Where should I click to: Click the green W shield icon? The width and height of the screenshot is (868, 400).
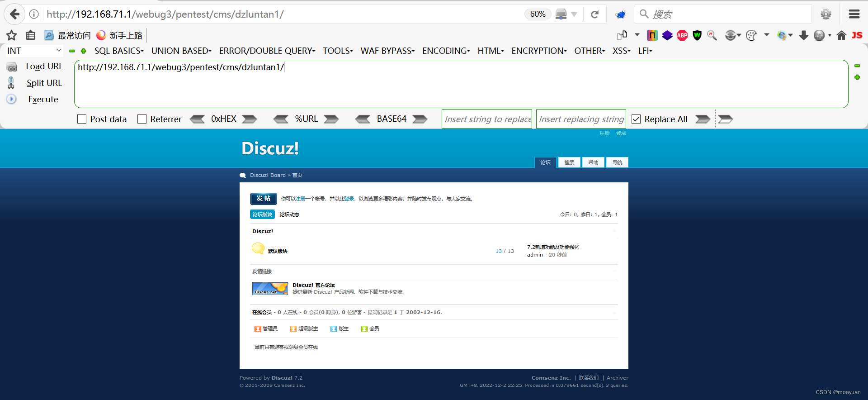[697, 35]
